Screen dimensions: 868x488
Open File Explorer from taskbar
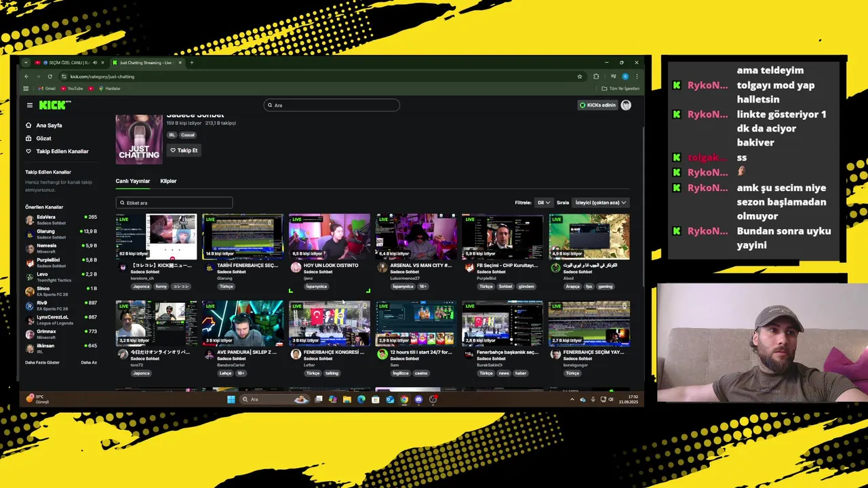[347, 399]
